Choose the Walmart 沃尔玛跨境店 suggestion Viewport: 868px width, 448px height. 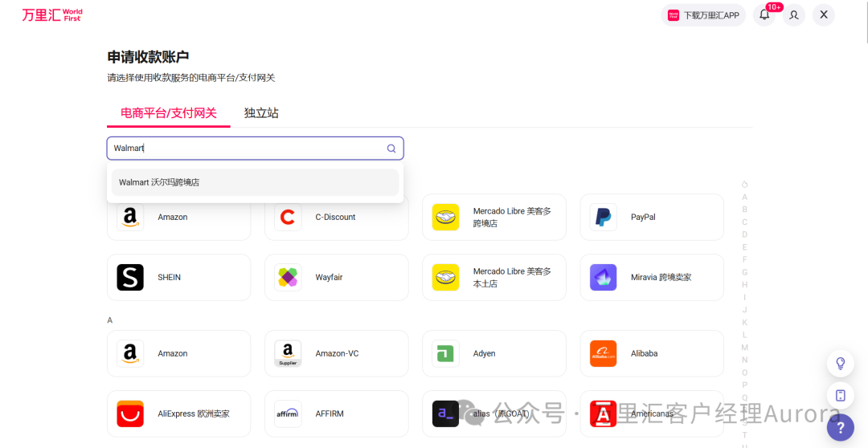click(256, 182)
